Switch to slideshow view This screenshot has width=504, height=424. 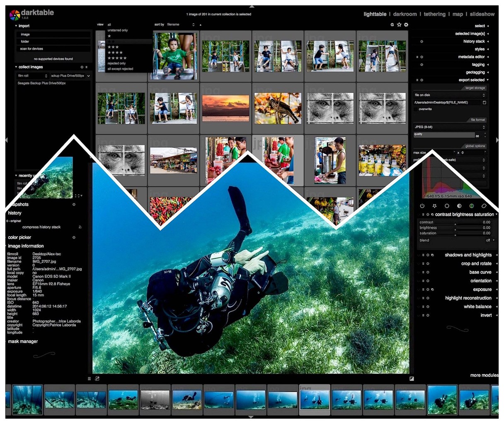pyautogui.click(x=482, y=14)
